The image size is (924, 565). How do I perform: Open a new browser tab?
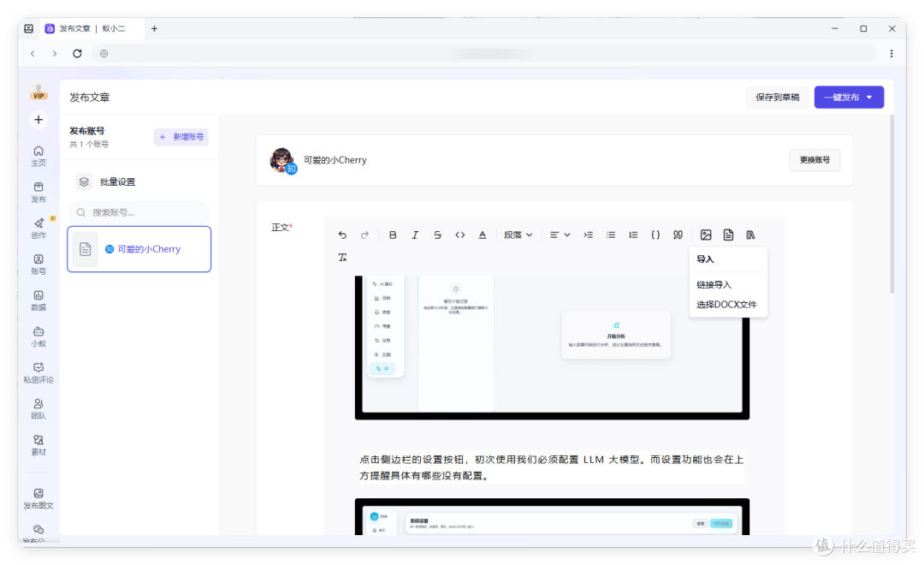[154, 28]
